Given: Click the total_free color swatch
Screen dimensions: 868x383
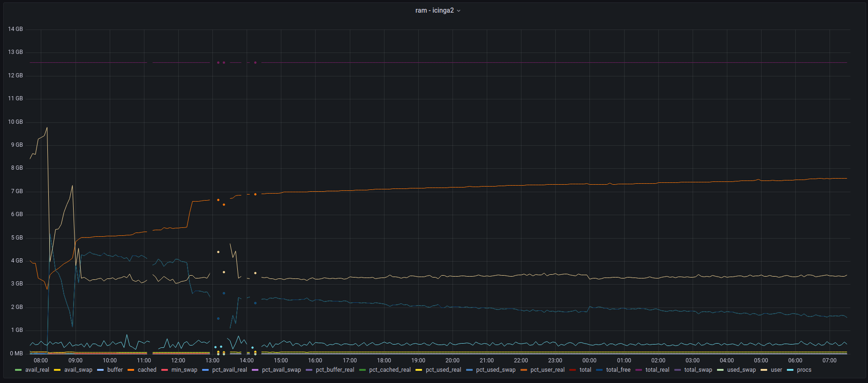Looking at the screenshot, I should pos(599,370).
